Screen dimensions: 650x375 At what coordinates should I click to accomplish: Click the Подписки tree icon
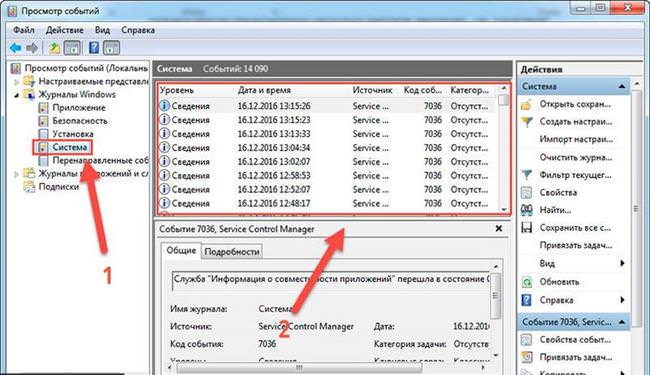point(29,186)
